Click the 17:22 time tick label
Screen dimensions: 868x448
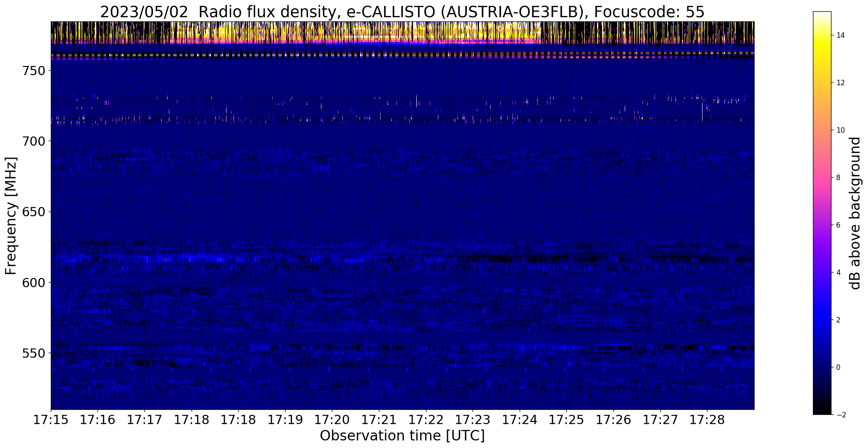426,420
